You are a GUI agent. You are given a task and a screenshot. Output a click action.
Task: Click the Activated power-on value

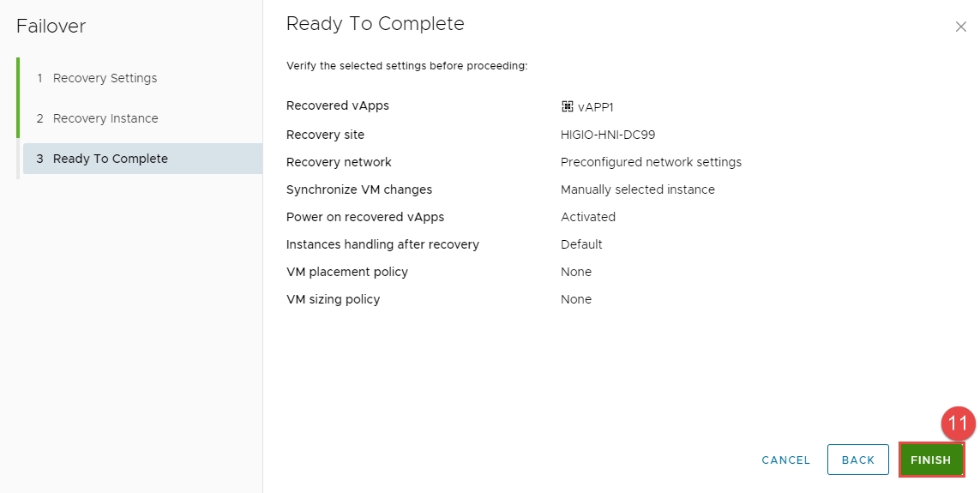click(x=588, y=217)
